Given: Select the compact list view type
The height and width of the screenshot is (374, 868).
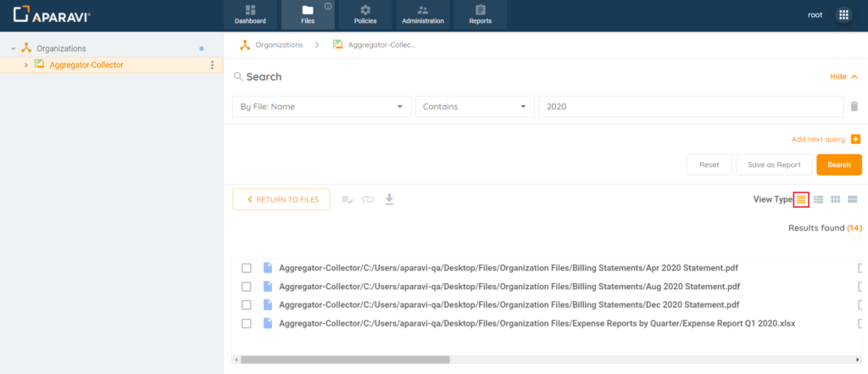Looking at the screenshot, I should coord(801,199).
